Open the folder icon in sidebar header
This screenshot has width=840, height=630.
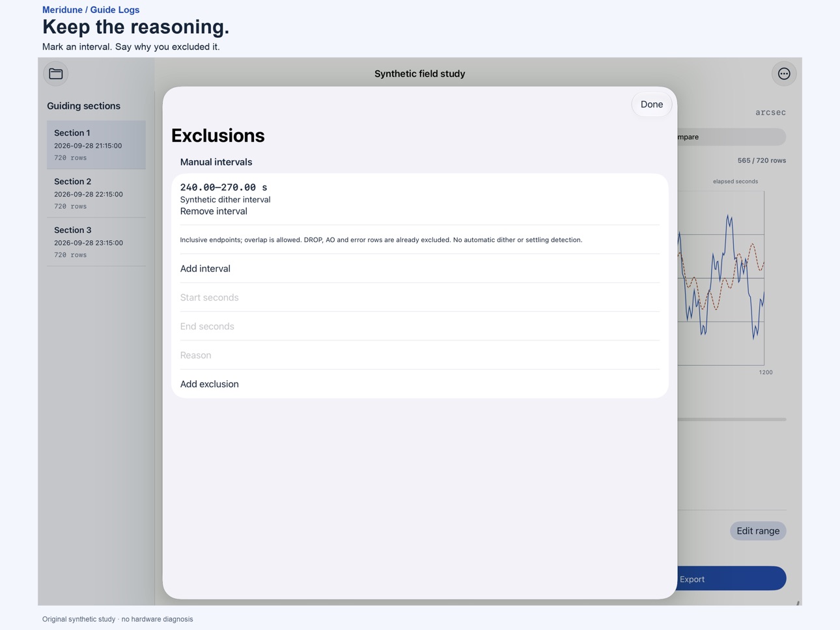coord(56,74)
